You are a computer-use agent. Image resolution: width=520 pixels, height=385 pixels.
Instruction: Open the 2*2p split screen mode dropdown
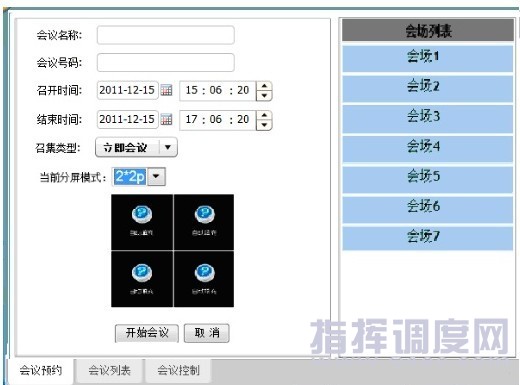[156, 176]
